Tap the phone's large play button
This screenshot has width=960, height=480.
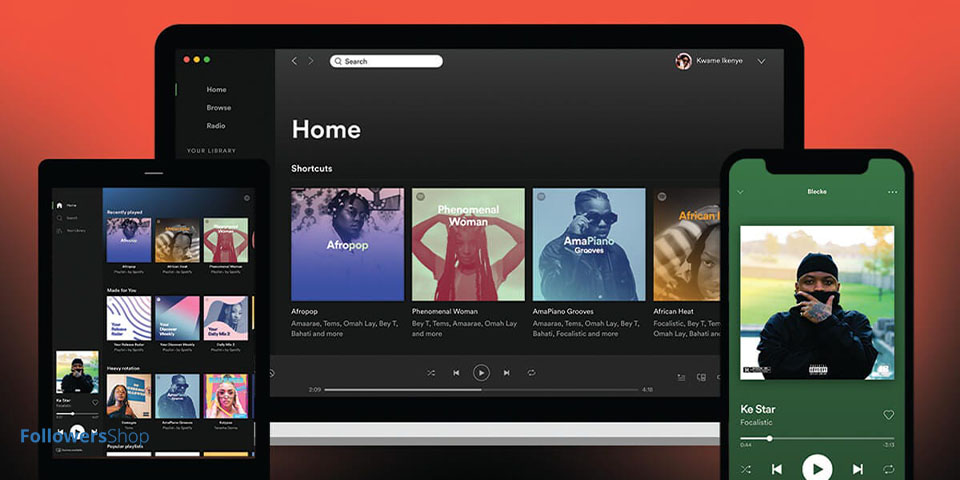point(817,469)
